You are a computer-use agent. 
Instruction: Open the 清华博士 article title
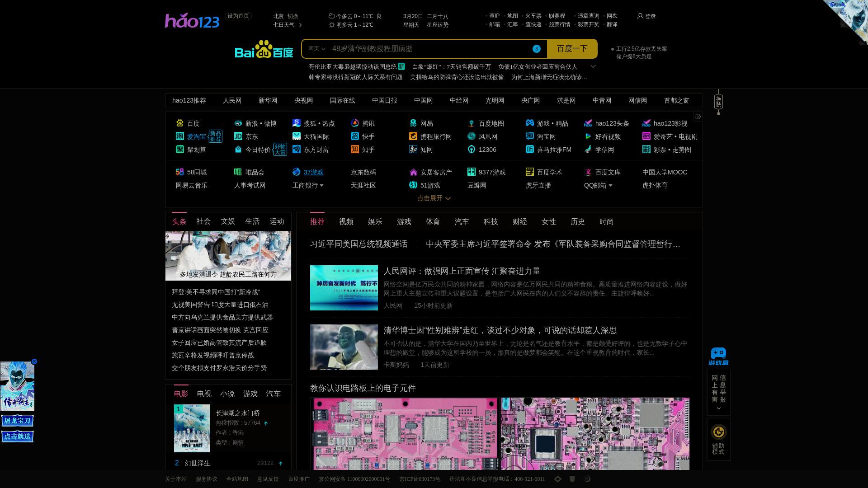point(500,330)
